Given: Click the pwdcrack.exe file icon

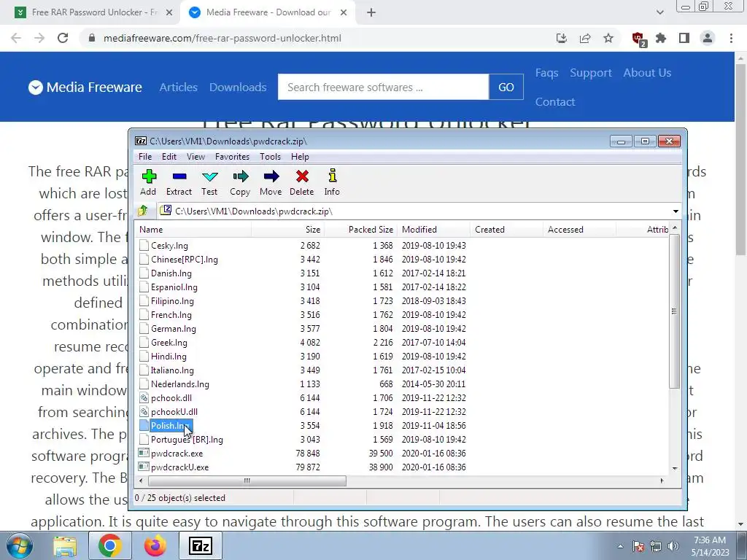Looking at the screenshot, I should point(144,453).
